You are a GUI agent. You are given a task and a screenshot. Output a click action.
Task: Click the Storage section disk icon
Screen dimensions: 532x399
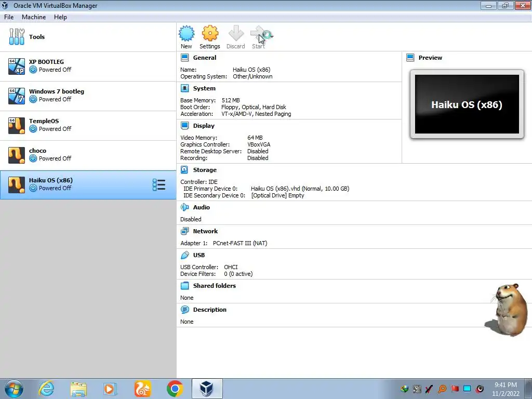[x=184, y=170]
